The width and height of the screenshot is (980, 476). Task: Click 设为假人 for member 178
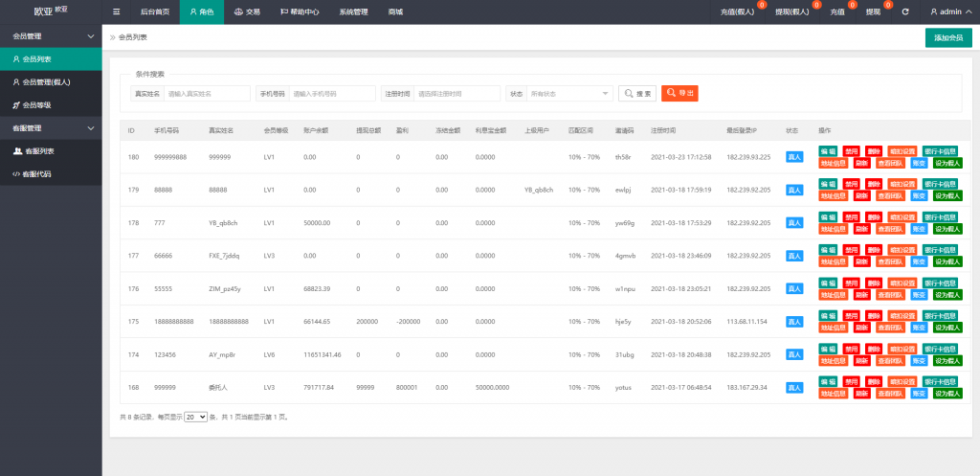click(x=948, y=228)
